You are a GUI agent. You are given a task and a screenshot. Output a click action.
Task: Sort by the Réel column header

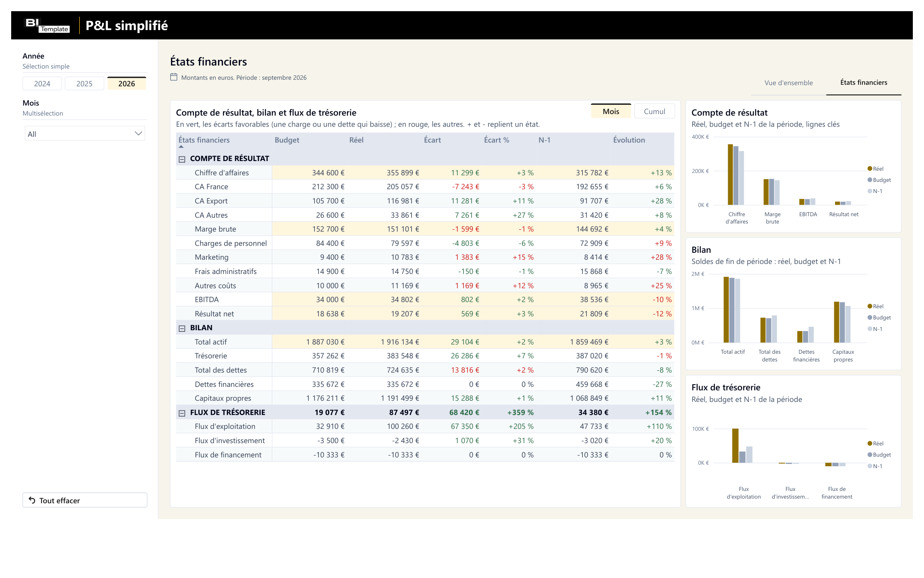coord(356,140)
